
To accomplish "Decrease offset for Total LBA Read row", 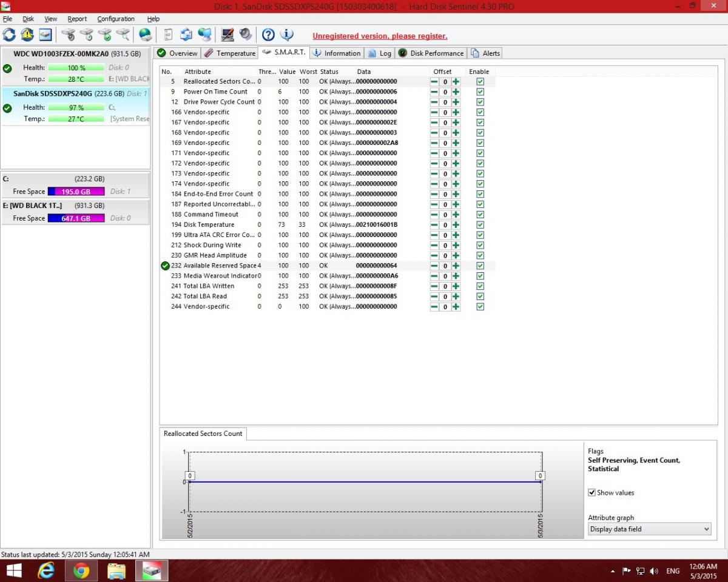I will point(434,296).
